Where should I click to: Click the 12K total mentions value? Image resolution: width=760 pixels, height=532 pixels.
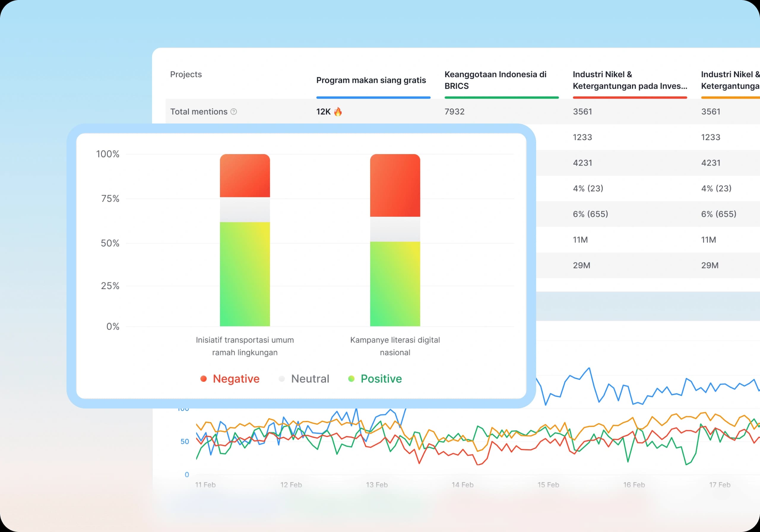coord(323,112)
